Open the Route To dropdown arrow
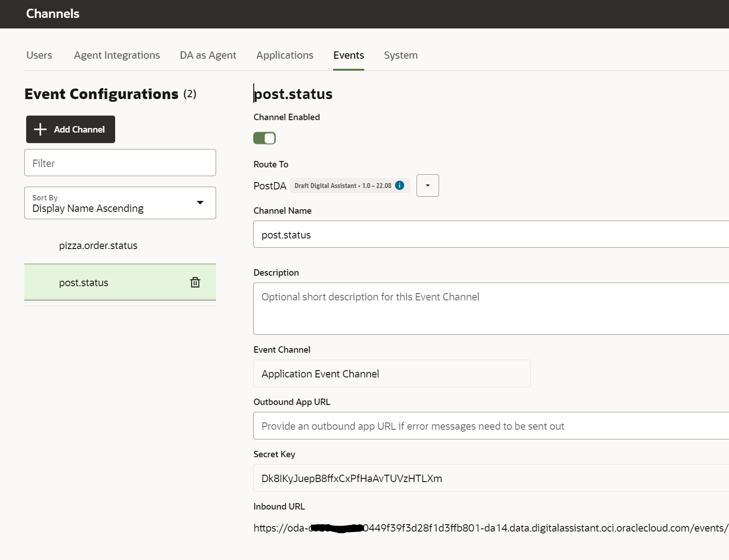 point(428,185)
